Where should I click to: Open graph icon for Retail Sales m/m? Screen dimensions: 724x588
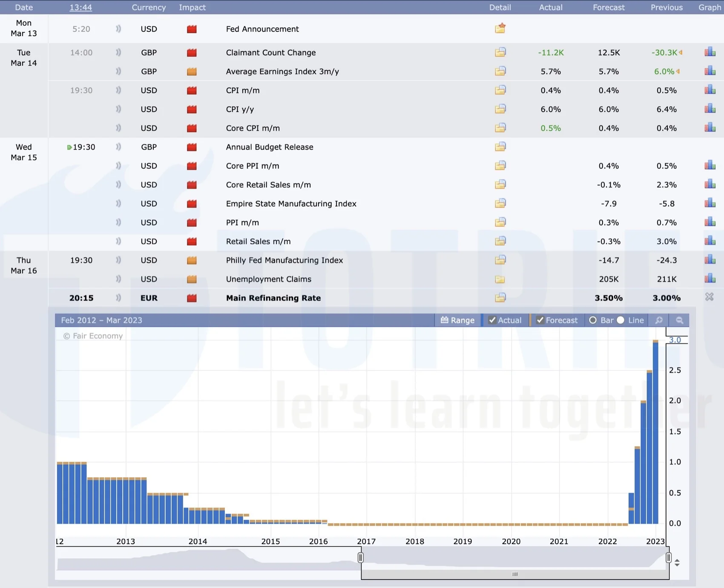pos(710,241)
